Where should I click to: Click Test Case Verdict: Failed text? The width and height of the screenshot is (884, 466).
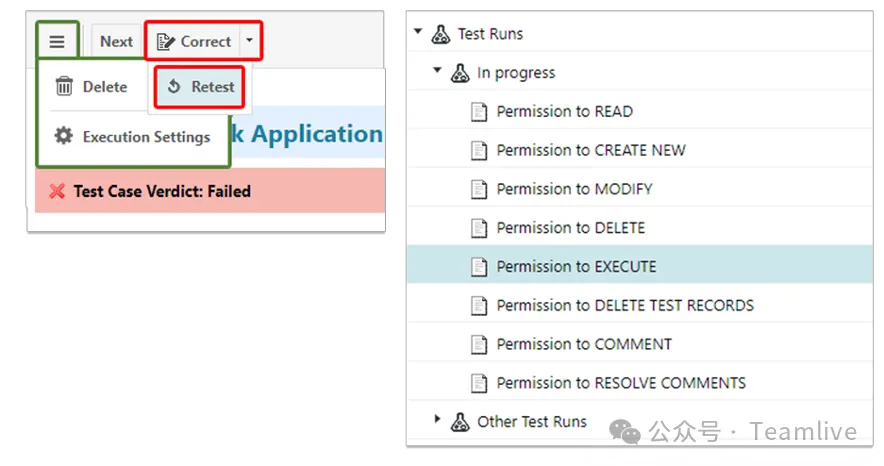(162, 192)
